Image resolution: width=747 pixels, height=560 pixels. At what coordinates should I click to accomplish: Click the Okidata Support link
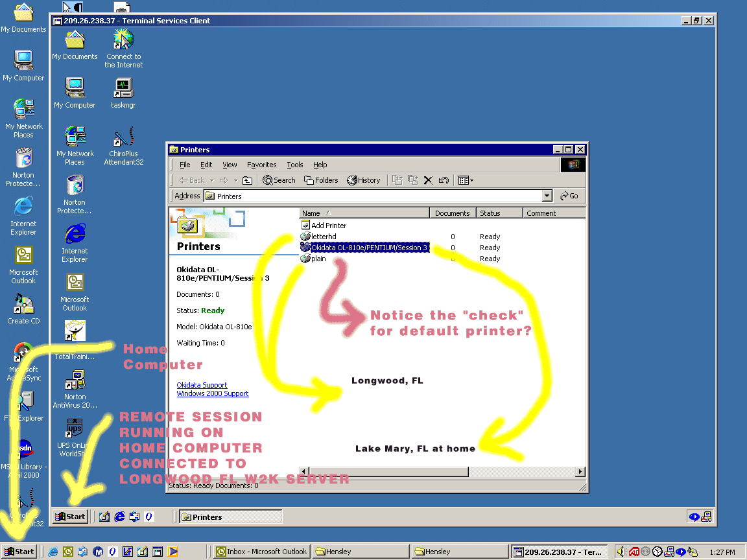(x=202, y=385)
